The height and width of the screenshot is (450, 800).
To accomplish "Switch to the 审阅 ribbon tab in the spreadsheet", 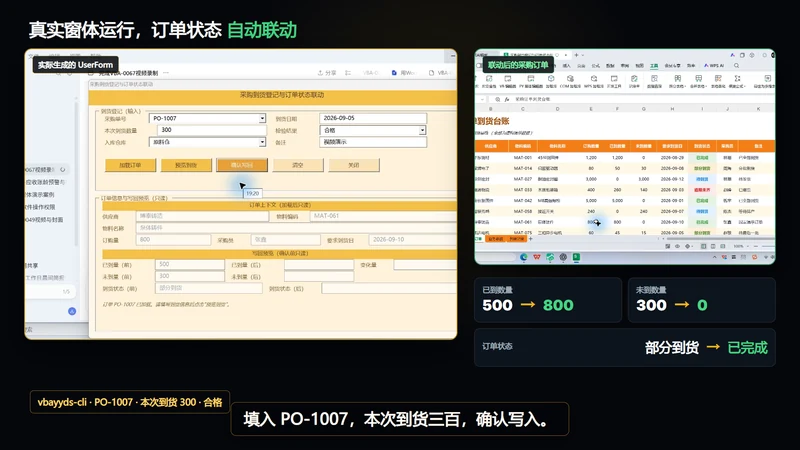I will 625,66.
